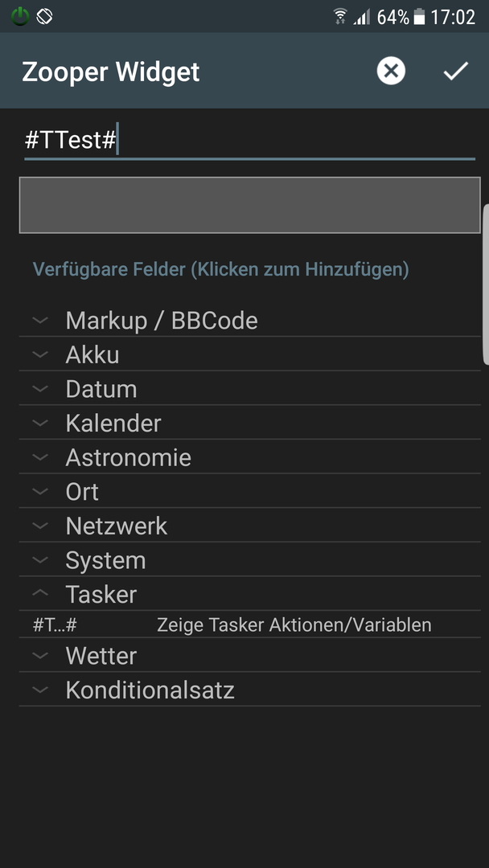Add the #T...# Tasker variable field

pyautogui.click(x=250, y=624)
